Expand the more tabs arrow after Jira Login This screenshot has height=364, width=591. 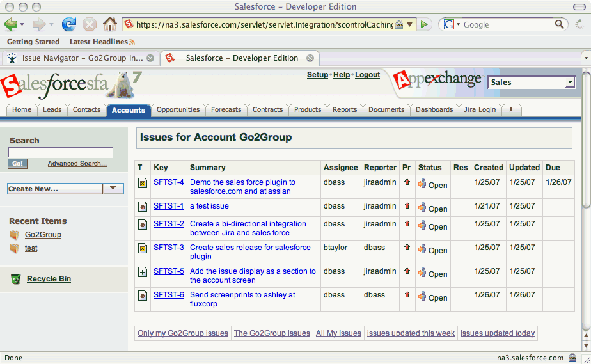coord(511,109)
